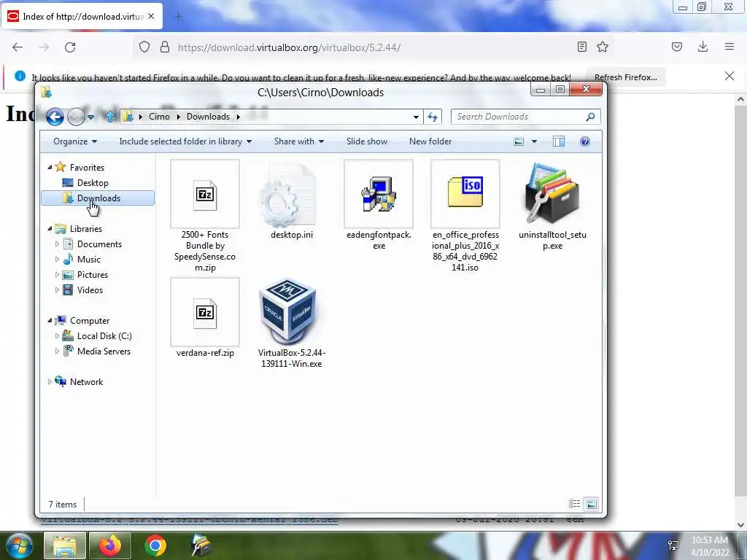Reload the Firefox page
This screenshot has width=747, height=560.
70,47
